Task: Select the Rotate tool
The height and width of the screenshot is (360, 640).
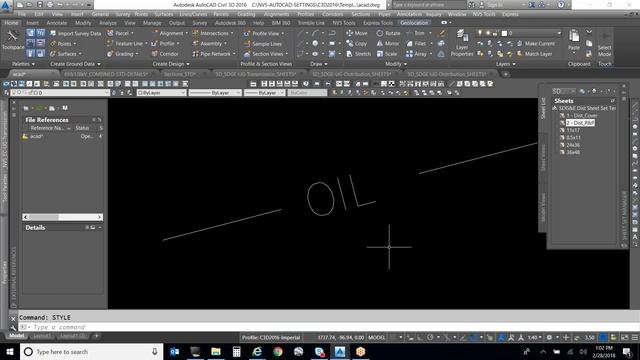Action: click(x=388, y=33)
